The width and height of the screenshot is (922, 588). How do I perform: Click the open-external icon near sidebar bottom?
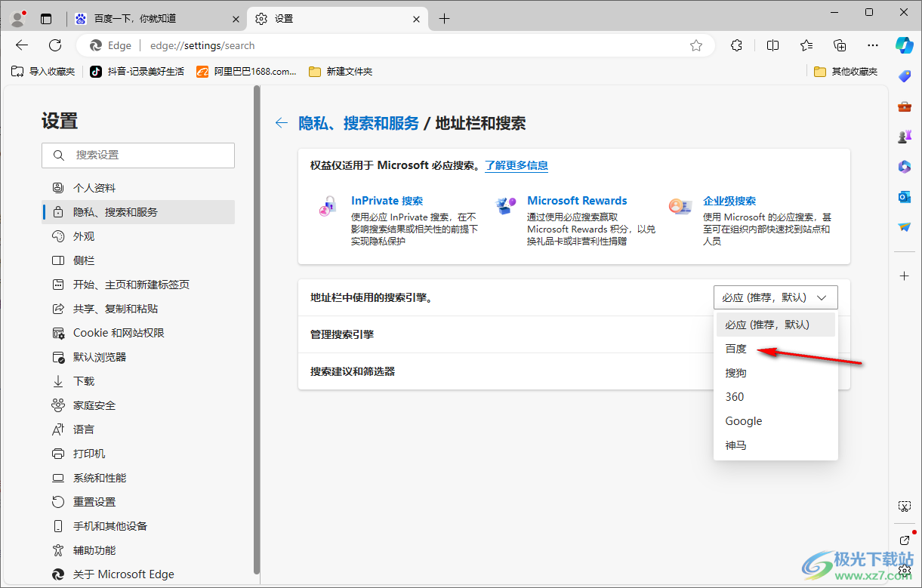pos(905,540)
